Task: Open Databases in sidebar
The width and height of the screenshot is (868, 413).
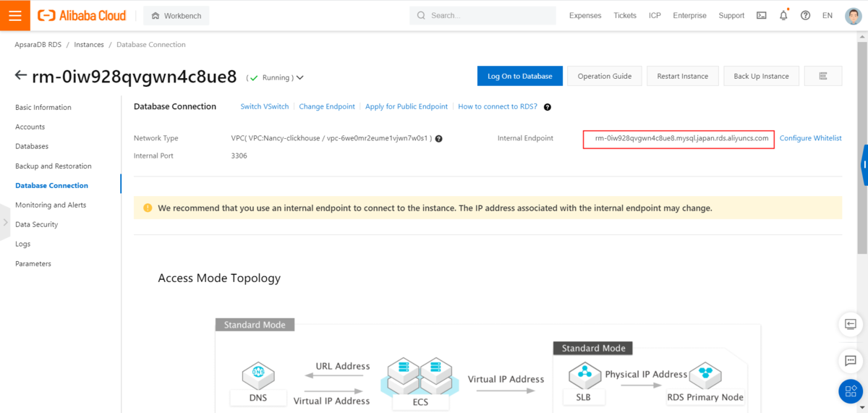Action: (x=32, y=146)
